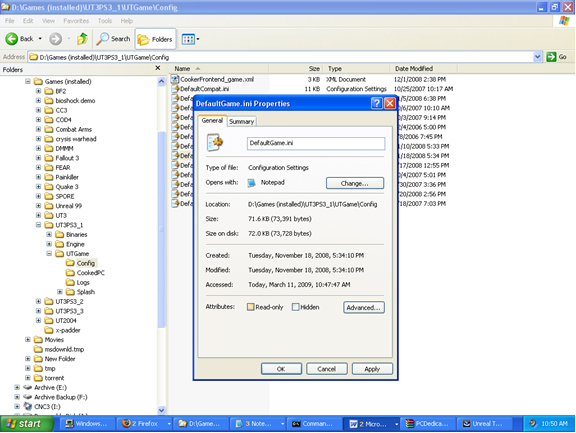Click the x-padder folder icon
Viewport: 576px width, 433px height.
48,330
